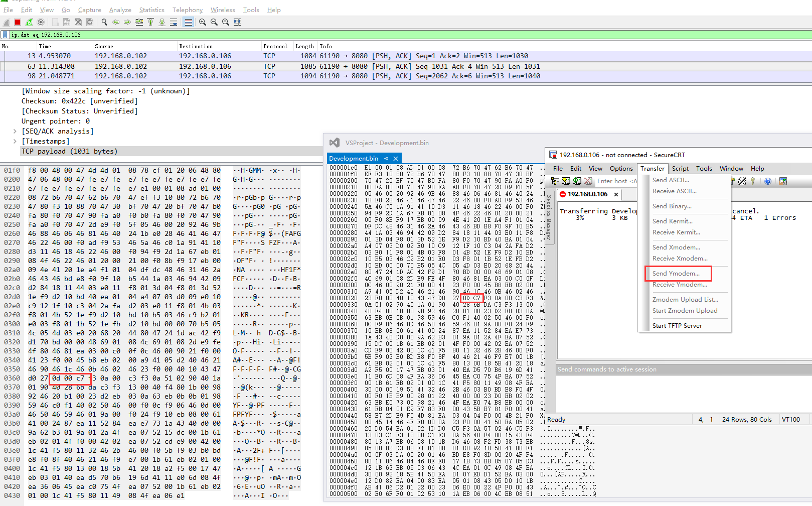Screen dimensions: 812x506
Task: Zoom out the Wireshark text
Action: pyautogui.click(x=214, y=22)
